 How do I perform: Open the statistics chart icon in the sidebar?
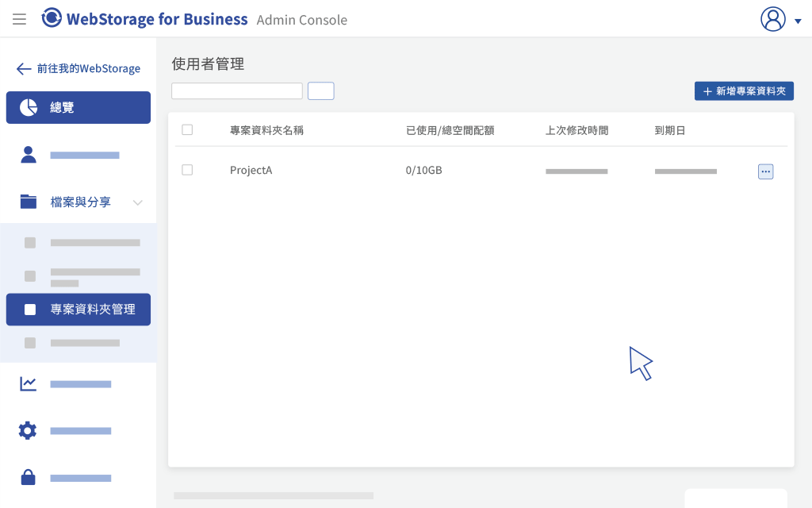[x=28, y=383]
